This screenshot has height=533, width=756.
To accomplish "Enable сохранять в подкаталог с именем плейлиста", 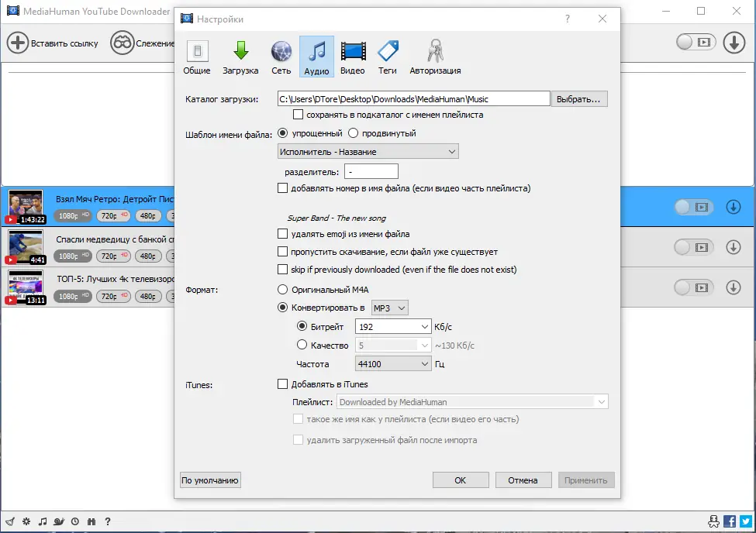I will [x=298, y=115].
